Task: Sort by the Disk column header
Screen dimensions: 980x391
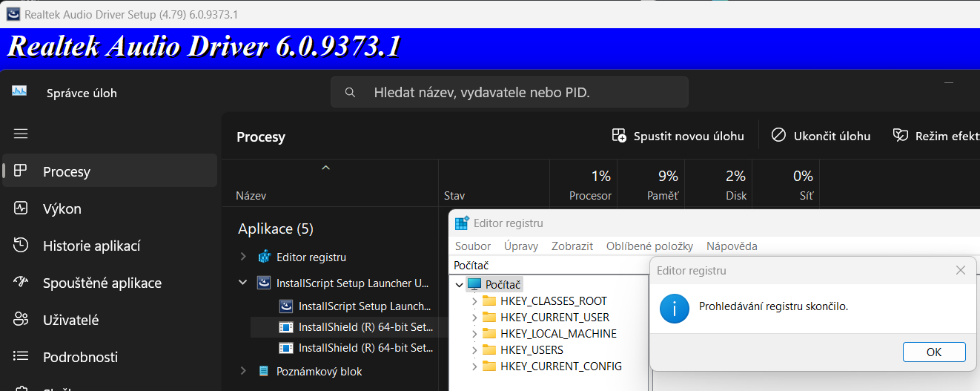Action: 718,183
